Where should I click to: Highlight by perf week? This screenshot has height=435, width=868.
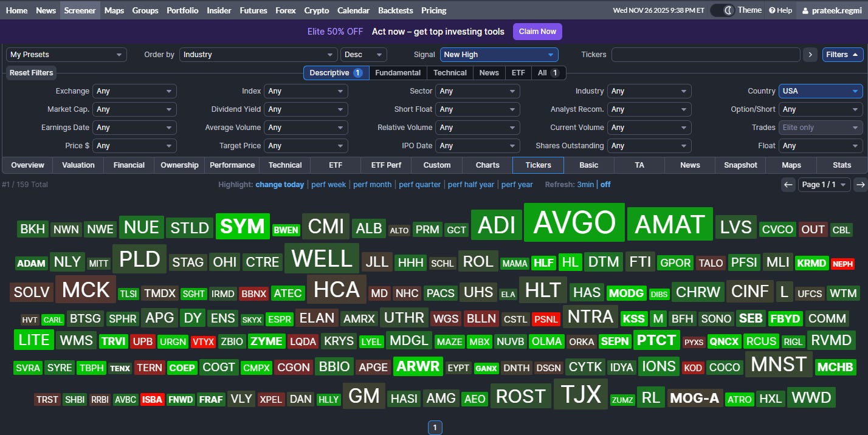(x=328, y=185)
